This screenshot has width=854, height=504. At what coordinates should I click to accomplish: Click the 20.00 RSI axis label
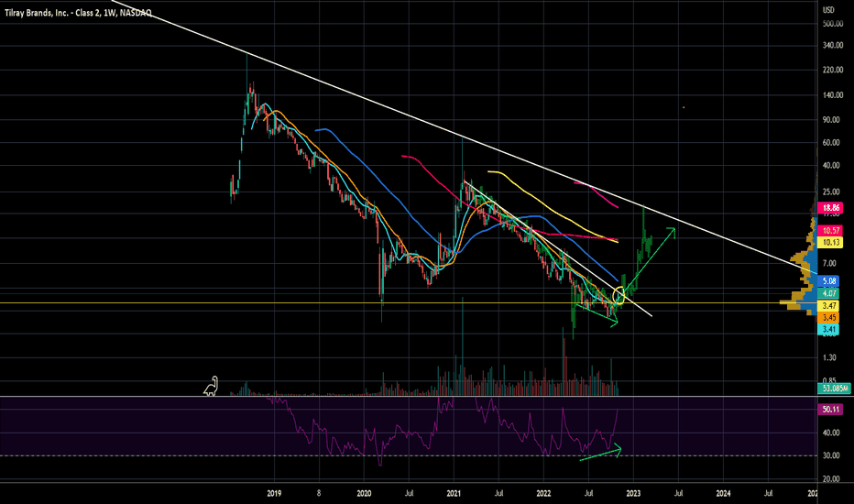[831, 479]
